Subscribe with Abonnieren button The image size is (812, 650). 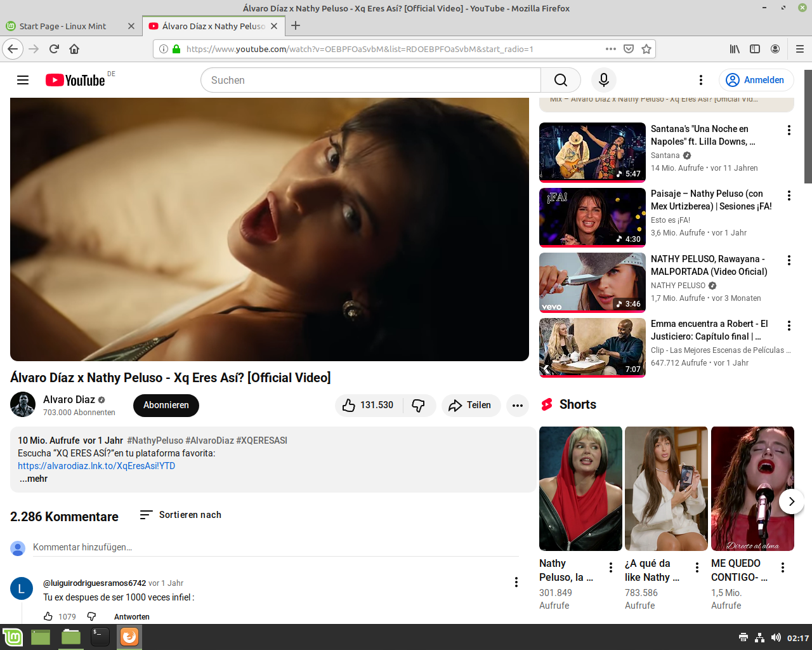pos(166,405)
